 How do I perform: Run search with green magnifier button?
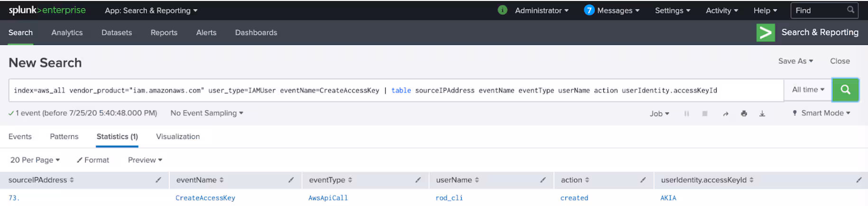(x=845, y=90)
